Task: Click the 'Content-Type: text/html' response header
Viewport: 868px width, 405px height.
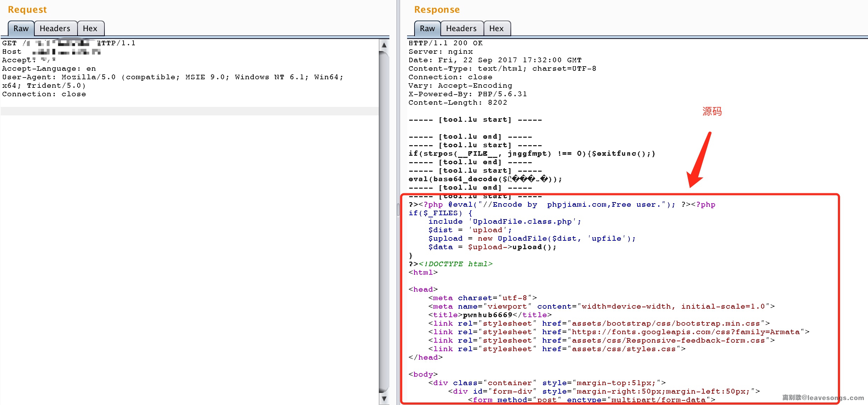Action: tap(502, 69)
